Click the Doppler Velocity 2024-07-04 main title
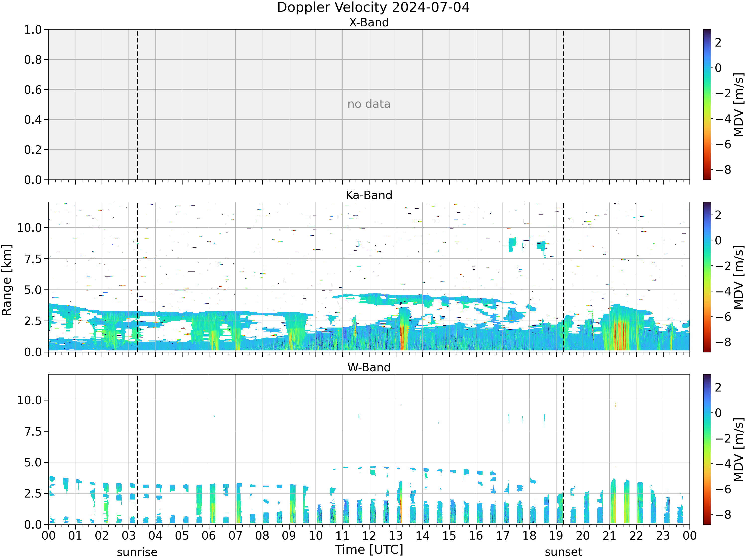The width and height of the screenshot is (747, 560). coord(373,7)
